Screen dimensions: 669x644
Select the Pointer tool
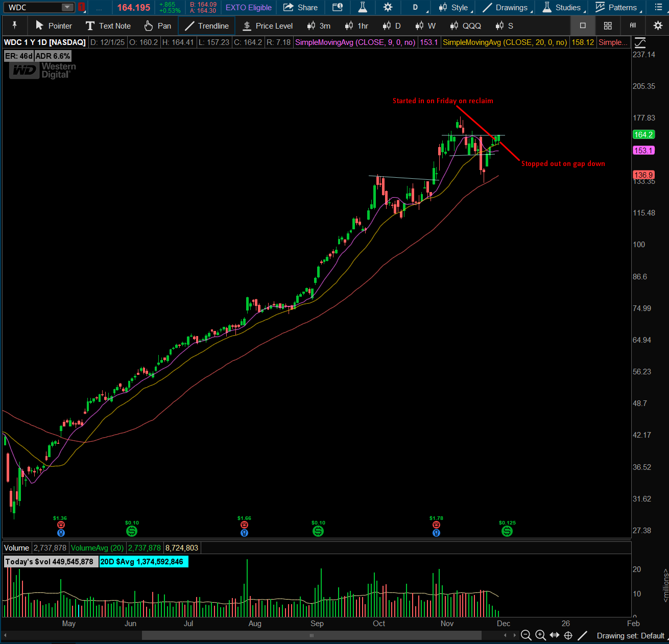54,26
